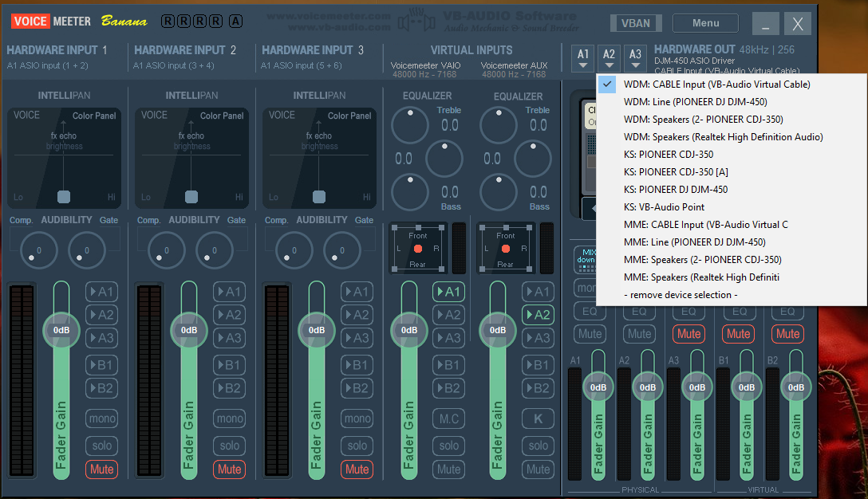Click Voicemeeter VAIO Treble EQ knob
This screenshot has width=868, height=499.
[x=409, y=125]
